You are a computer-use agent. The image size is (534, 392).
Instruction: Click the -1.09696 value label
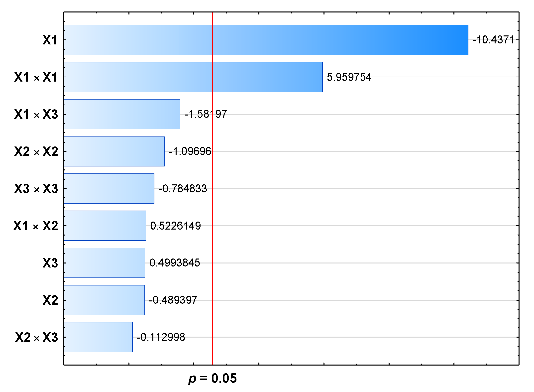tap(190, 151)
